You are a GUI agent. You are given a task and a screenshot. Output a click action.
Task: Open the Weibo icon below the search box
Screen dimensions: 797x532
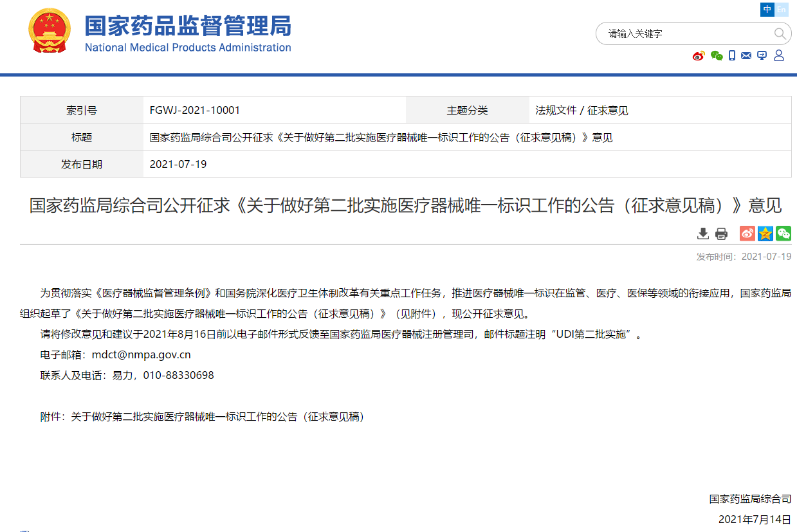pyautogui.click(x=699, y=56)
